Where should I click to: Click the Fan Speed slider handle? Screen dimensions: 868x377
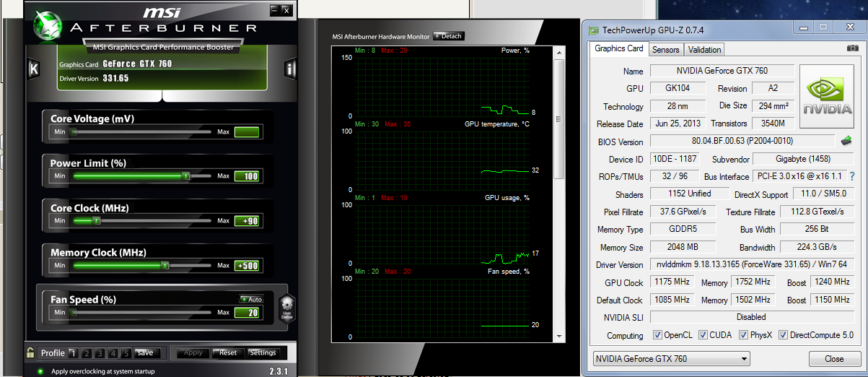click(73, 312)
